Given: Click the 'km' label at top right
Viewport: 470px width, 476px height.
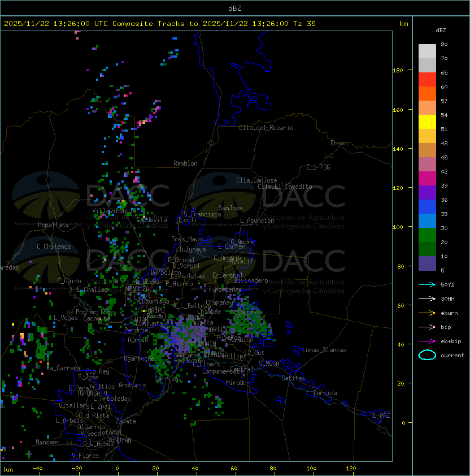Looking at the screenshot, I should click(x=403, y=23).
